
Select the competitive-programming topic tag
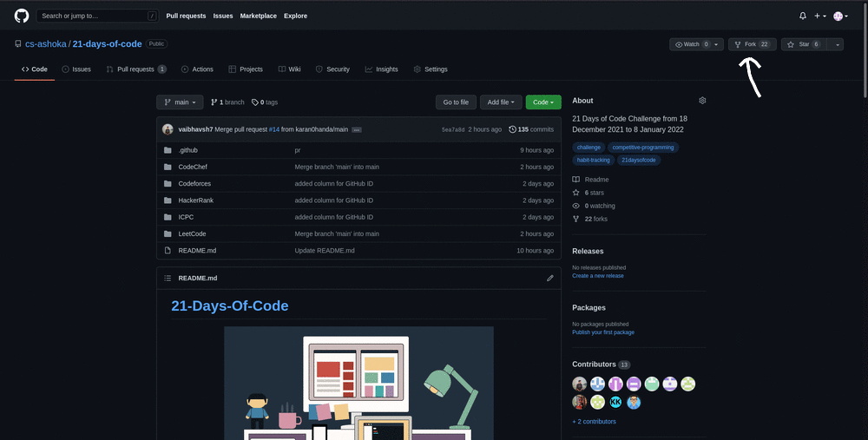point(643,148)
